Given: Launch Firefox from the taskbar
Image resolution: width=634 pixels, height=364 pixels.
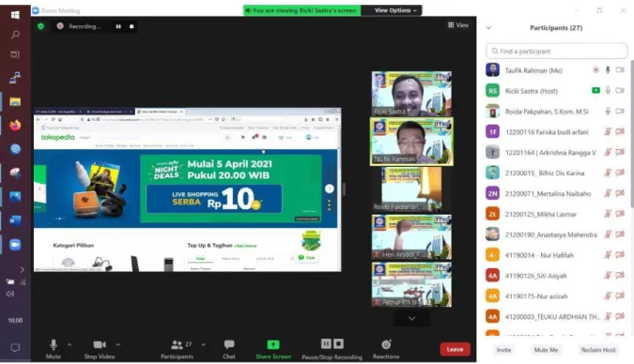Looking at the screenshot, I should [15, 126].
